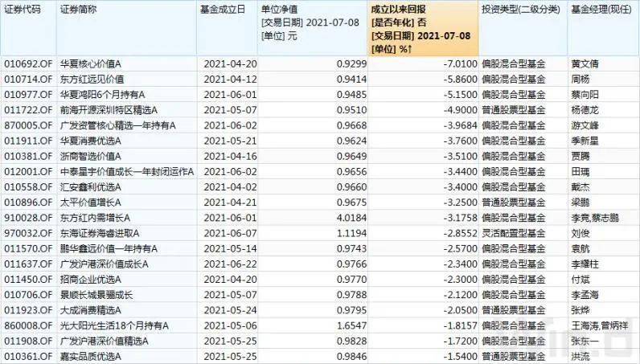640x364 pixels.
Task: Click fund manager 王海涛,曾炳祥
Action: coord(600,325)
